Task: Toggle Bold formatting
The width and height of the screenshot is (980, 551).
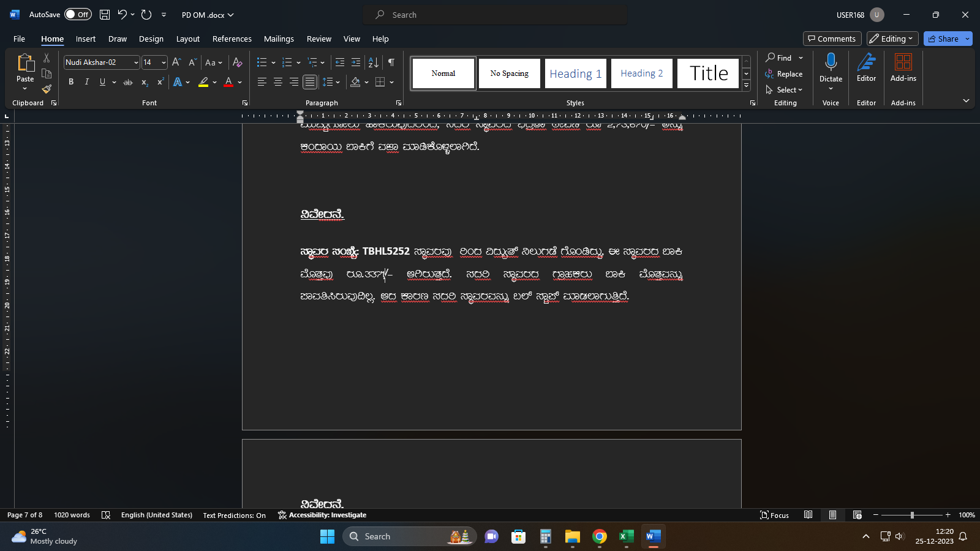Action: [x=71, y=82]
